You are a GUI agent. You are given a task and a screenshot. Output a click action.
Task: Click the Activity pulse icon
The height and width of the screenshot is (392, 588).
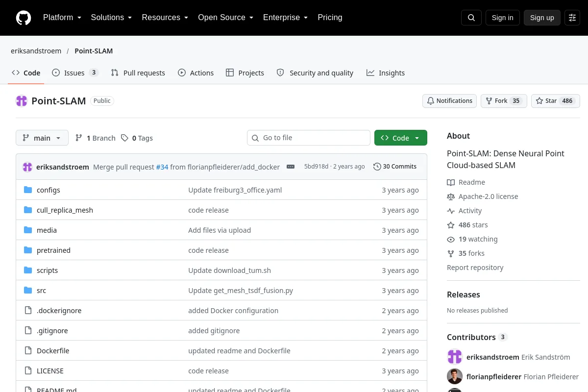[451, 211]
